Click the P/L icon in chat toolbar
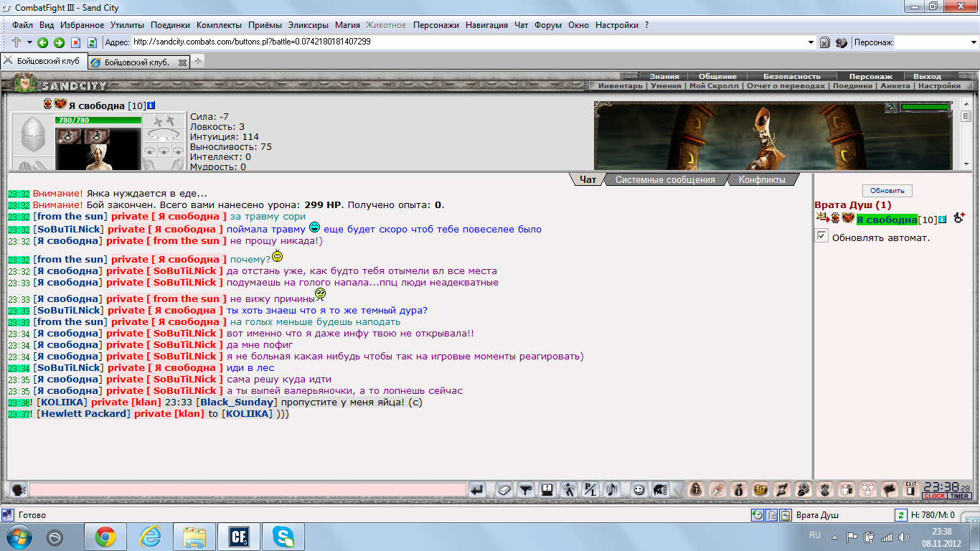This screenshot has width=980, height=551. coord(590,490)
